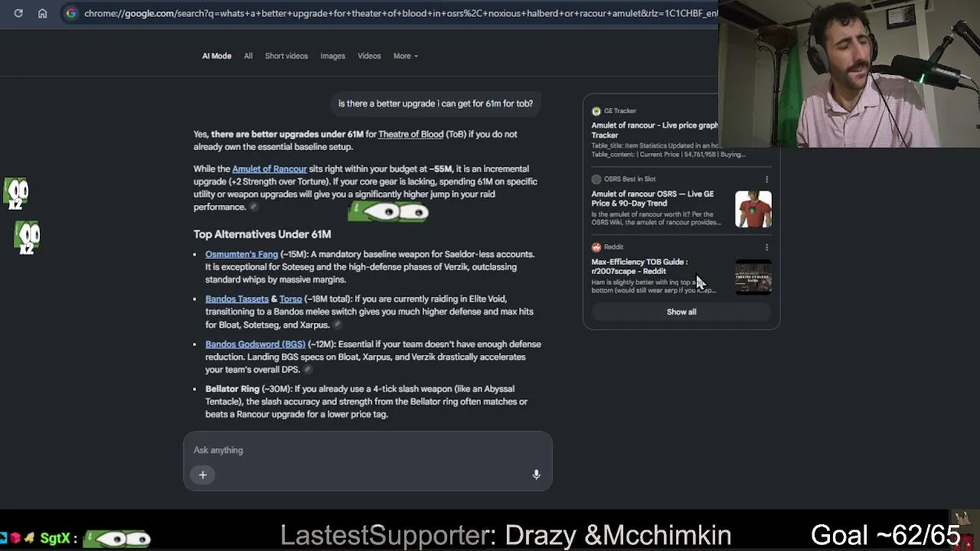Switch to the Images tab

click(x=332, y=56)
